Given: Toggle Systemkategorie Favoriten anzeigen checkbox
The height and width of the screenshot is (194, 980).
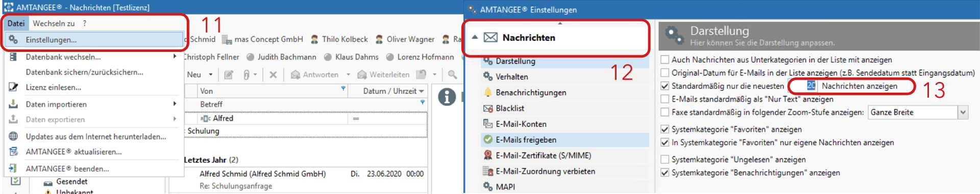Looking at the screenshot, I should (665, 129).
